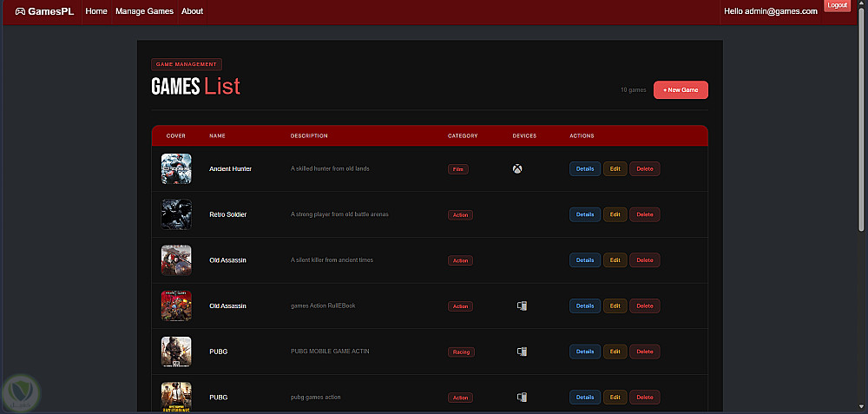
Task: Click the cover image in the 'PUBG MOBILE GAME ACTIN' row
Action: (176, 352)
